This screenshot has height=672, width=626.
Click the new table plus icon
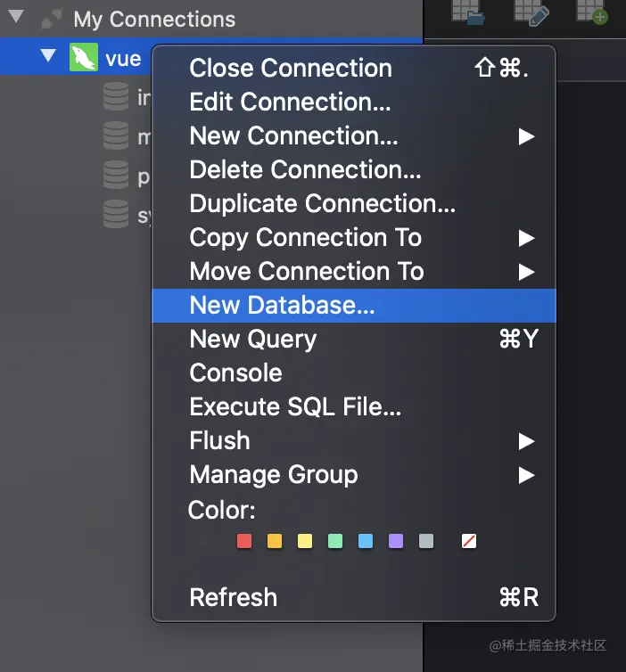pyautogui.click(x=591, y=11)
